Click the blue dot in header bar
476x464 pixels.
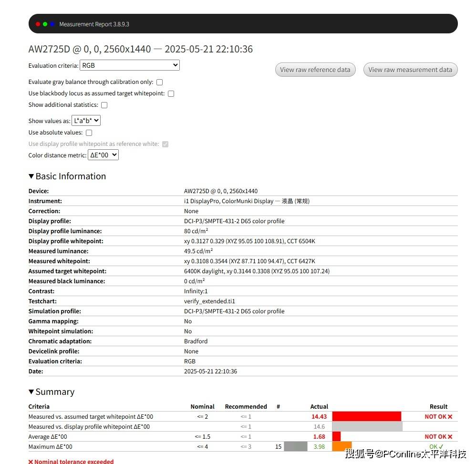tap(52, 24)
